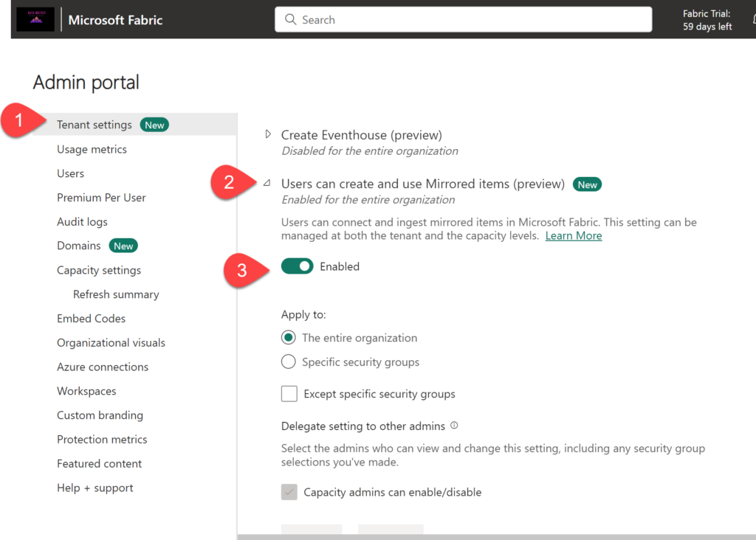This screenshot has width=756, height=540.
Task: Open Organizational visuals
Action: click(x=111, y=342)
